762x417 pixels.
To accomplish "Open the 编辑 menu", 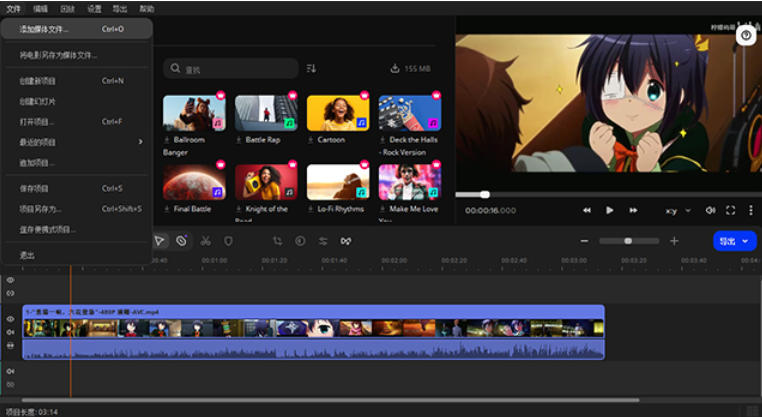I will point(40,9).
